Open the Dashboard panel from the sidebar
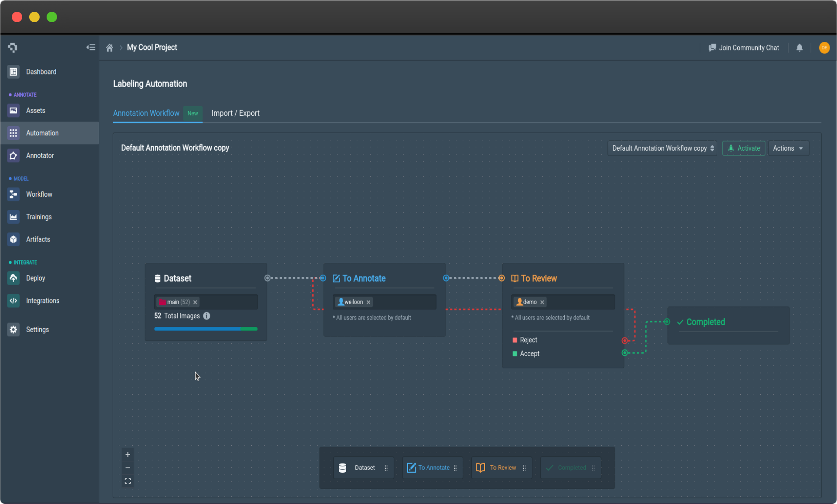The width and height of the screenshot is (837, 504). tap(13, 71)
